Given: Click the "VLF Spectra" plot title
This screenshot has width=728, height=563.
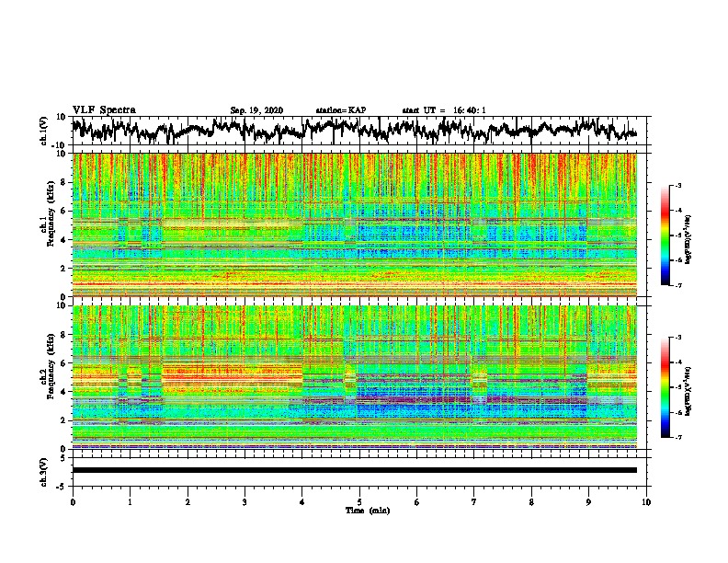Looking at the screenshot, I should (104, 110).
